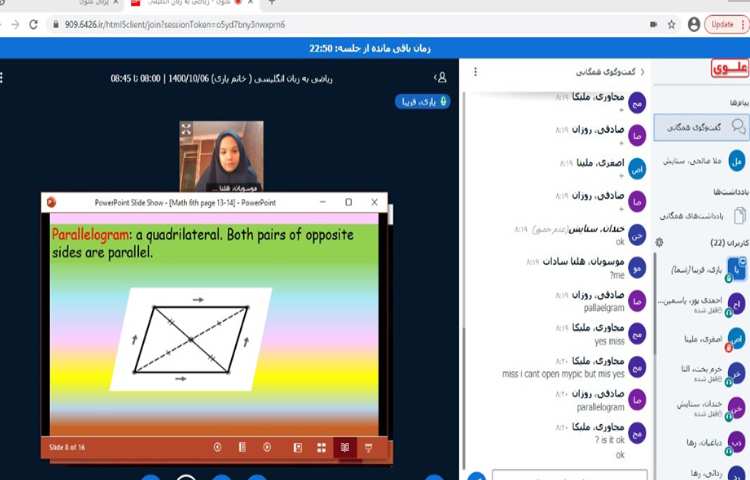Focus the browser address bar URL
This screenshot has width=750, height=480.
(175, 24)
